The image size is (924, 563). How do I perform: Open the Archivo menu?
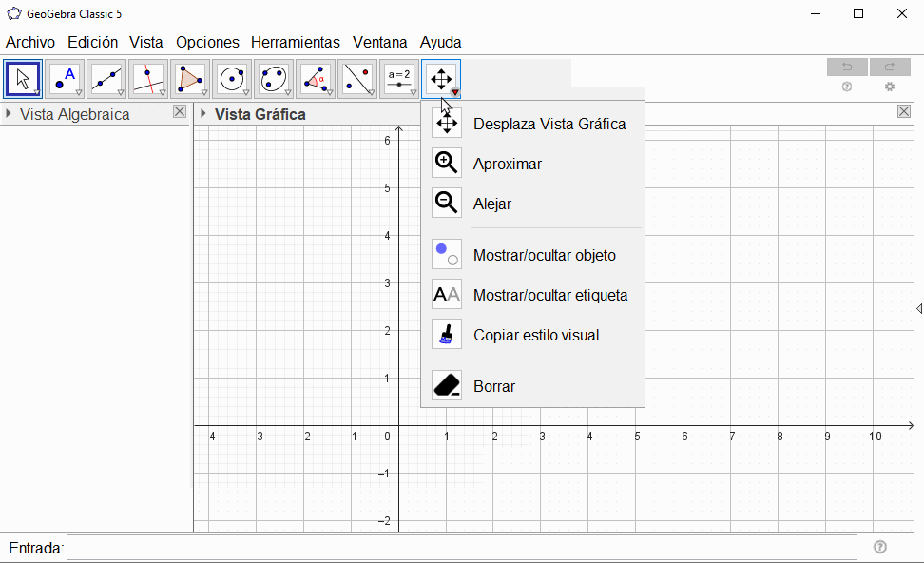(30, 42)
